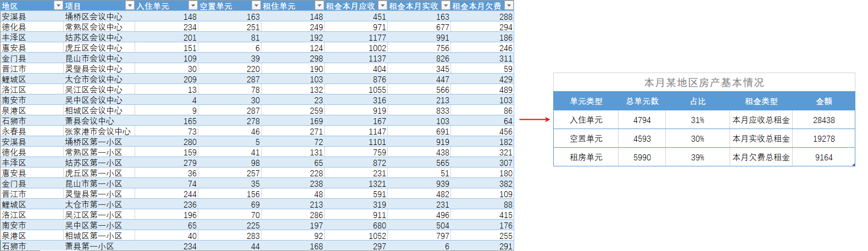Click cell 相城区第一小区
The width and height of the screenshot is (868, 251).
pyautogui.click(x=99, y=236)
